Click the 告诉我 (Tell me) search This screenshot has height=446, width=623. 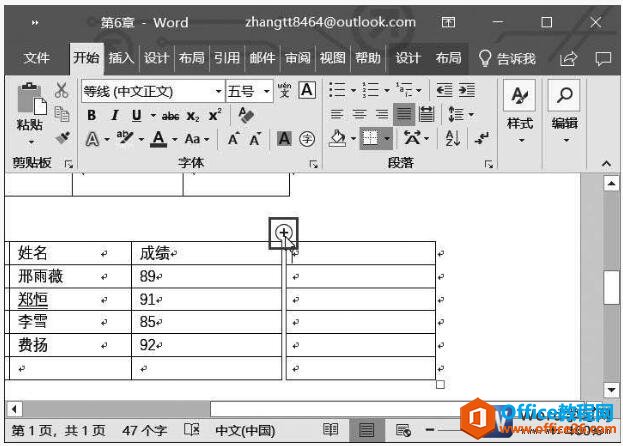coord(507,58)
